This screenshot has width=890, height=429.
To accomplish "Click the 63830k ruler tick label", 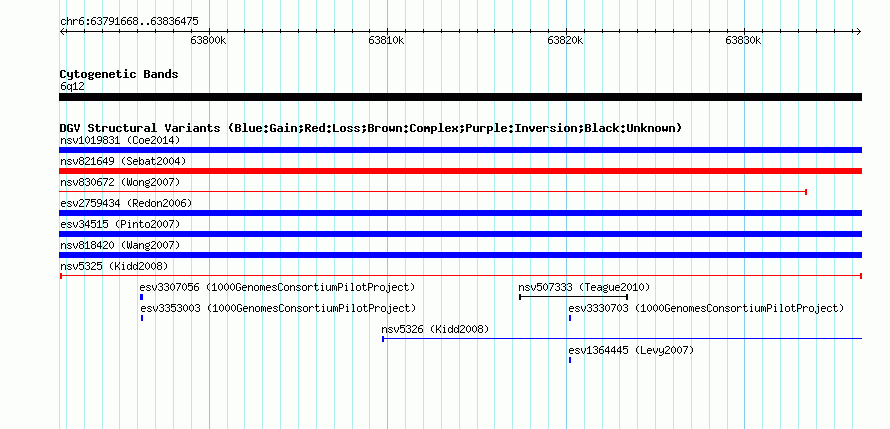I will [744, 40].
